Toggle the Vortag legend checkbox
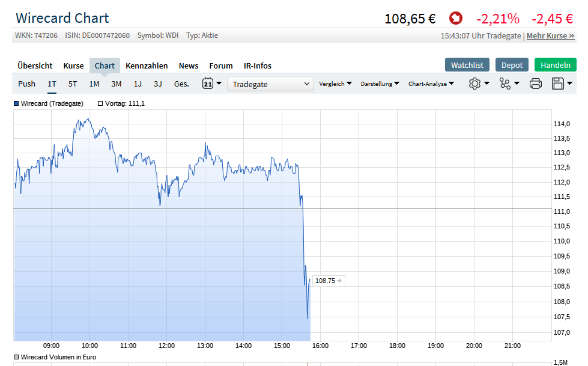Image resolution: width=588 pixels, height=366 pixels. pos(100,103)
